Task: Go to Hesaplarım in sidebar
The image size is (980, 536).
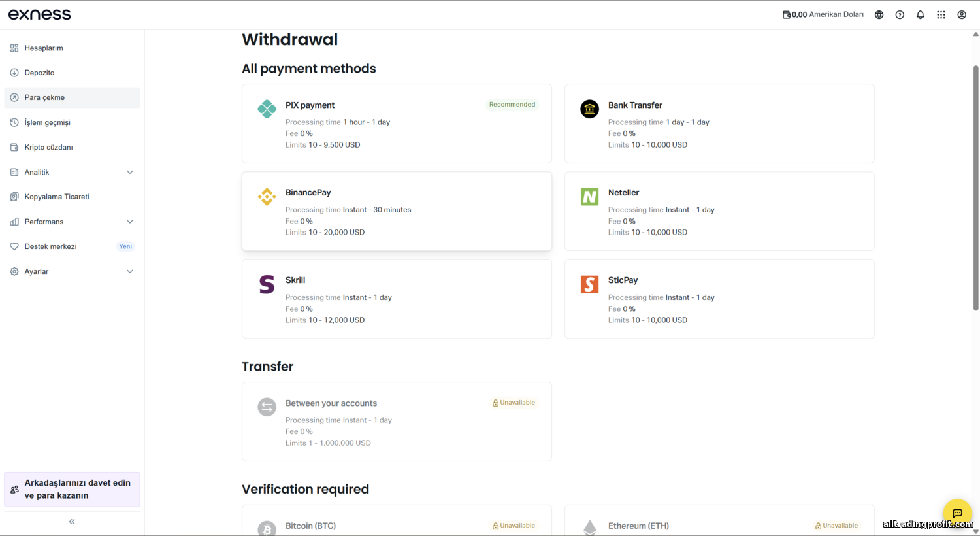Action: click(x=44, y=48)
